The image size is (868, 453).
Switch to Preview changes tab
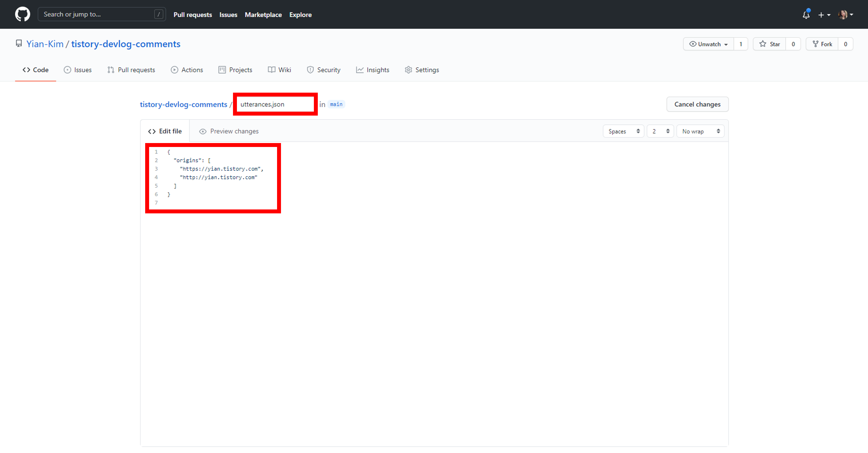[x=229, y=132]
